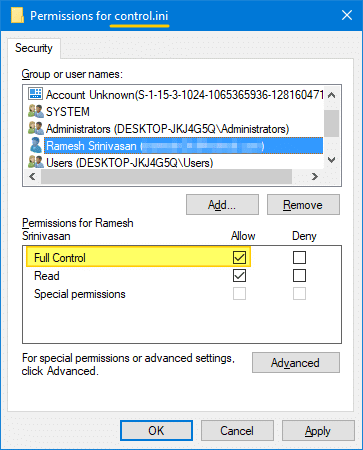Confirm with the OK button

pos(156,430)
